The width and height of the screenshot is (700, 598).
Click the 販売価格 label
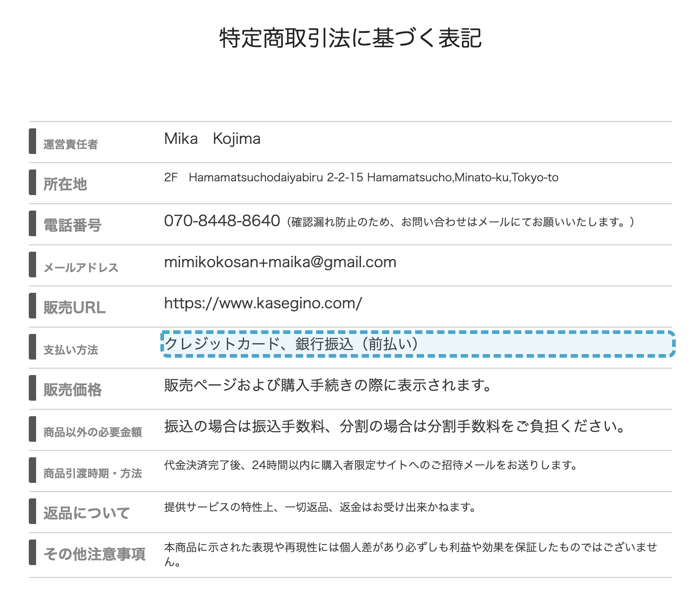(72, 390)
